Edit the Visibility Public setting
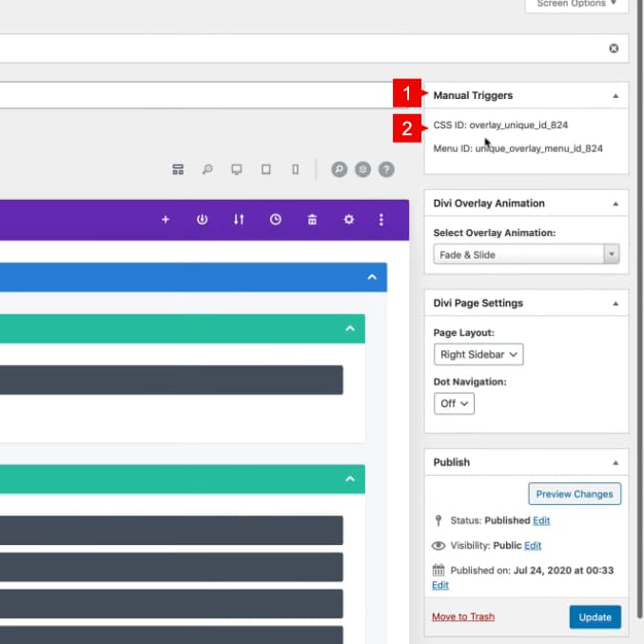644x644 pixels. [x=533, y=545]
